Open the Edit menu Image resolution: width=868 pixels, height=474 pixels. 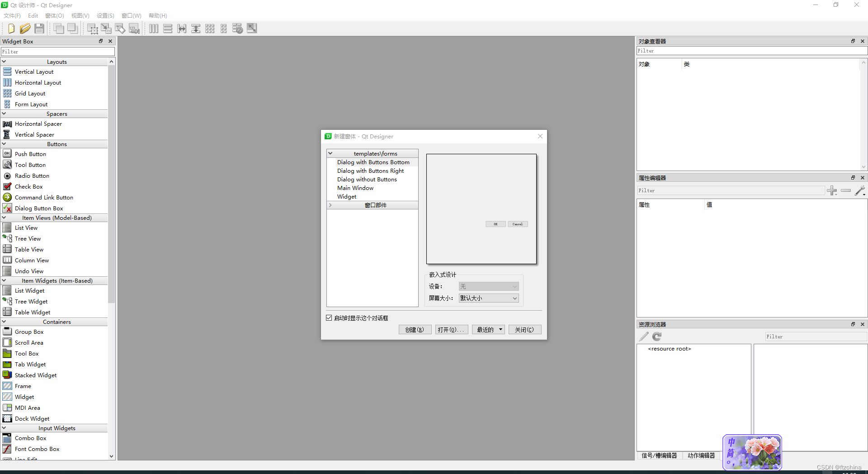[x=33, y=15]
